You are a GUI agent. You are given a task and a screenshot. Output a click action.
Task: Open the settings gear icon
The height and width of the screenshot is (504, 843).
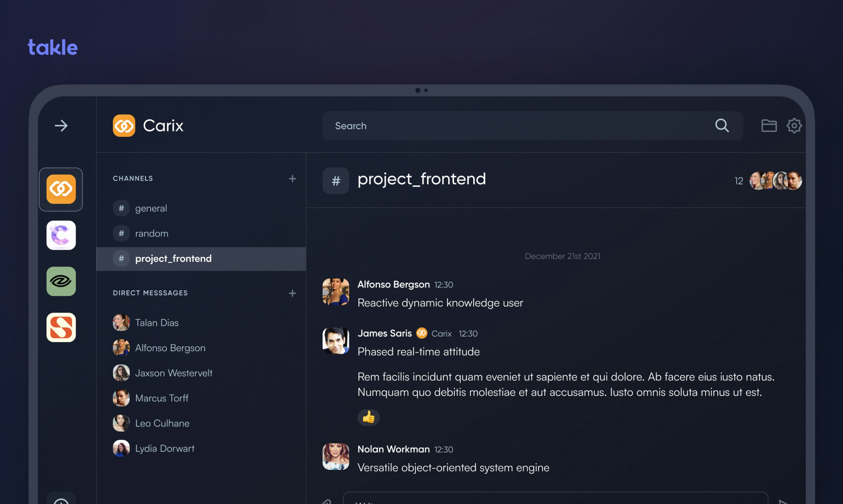pyautogui.click(x=794, y=126)
